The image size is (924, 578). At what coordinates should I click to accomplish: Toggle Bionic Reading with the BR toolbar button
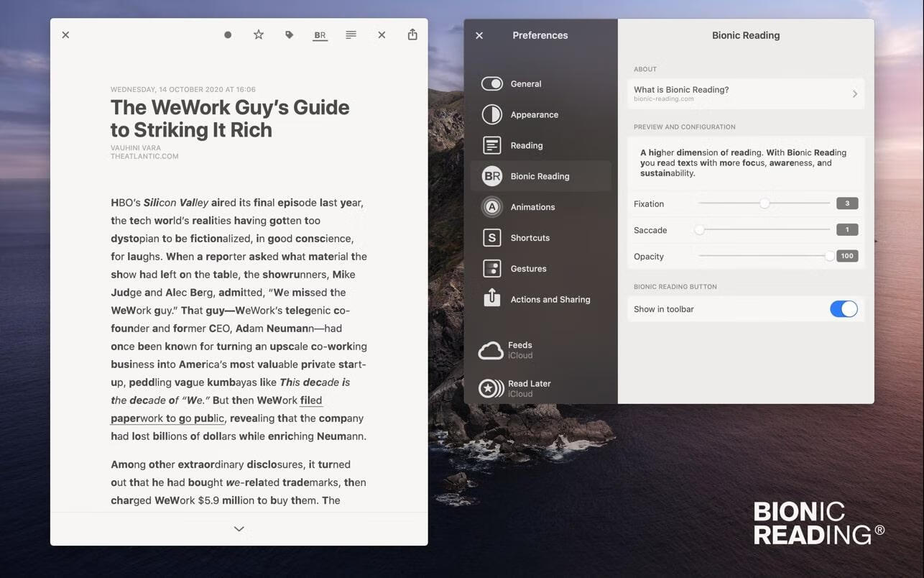pyautogui.click(x=320, y=35)
